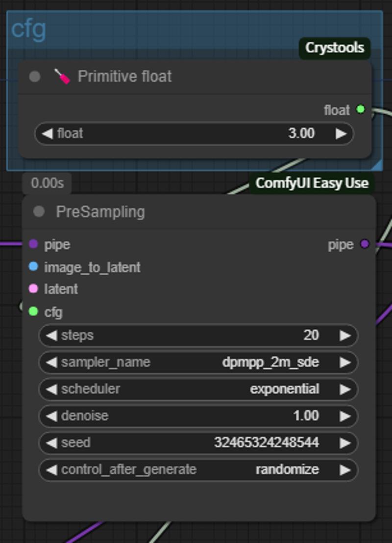The image size is (392, 543).
Task: Click the purple pipe input port
Action: [33, 244]
